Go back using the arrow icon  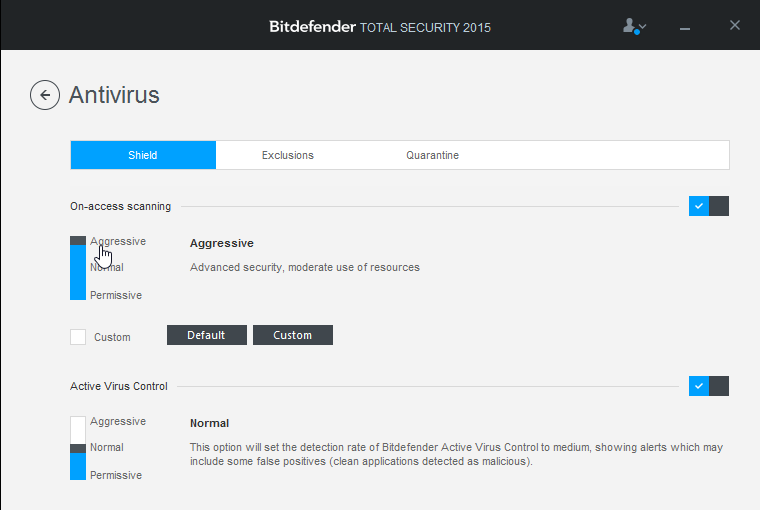[45, 95]
